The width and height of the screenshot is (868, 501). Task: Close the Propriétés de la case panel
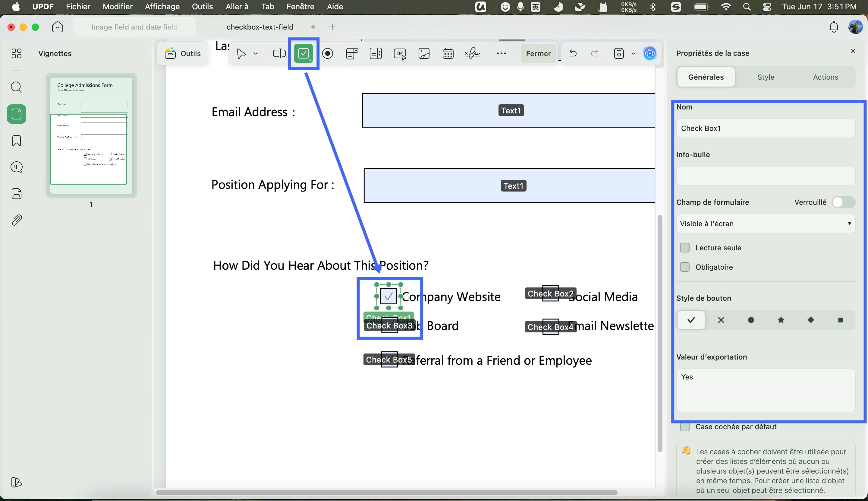(x=853, y=51)
